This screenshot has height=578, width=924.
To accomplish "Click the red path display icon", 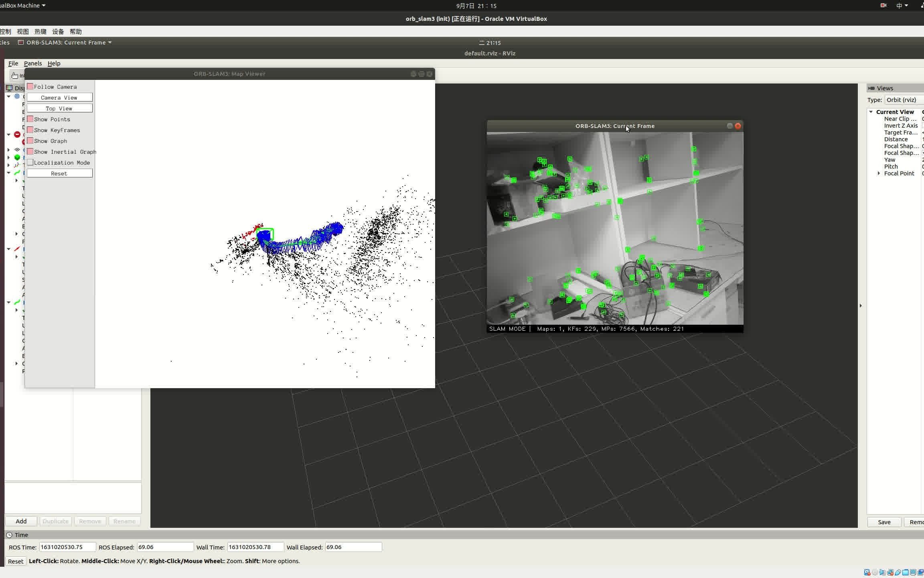I will point(17,249).
